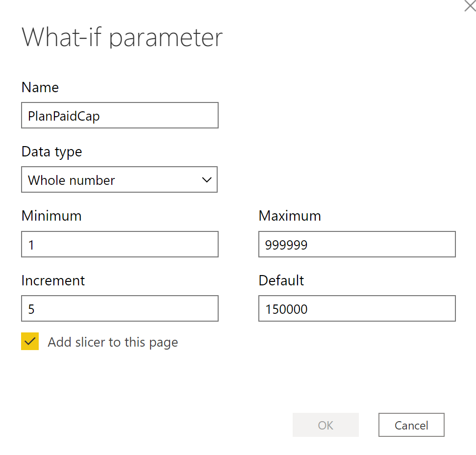The image size is (476, 455).
Task: Click the Increment value field
Action: pyautogui.click(x=120, y=308)
